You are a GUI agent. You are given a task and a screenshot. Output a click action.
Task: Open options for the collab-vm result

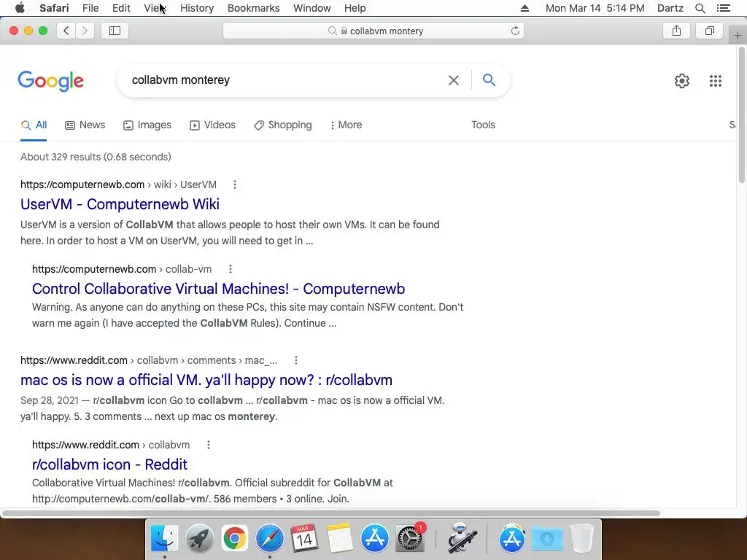coord(230,269)
